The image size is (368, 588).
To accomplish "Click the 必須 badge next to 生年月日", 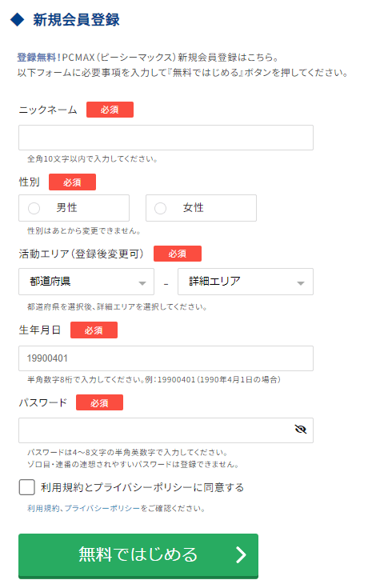I will pos(94,330).
